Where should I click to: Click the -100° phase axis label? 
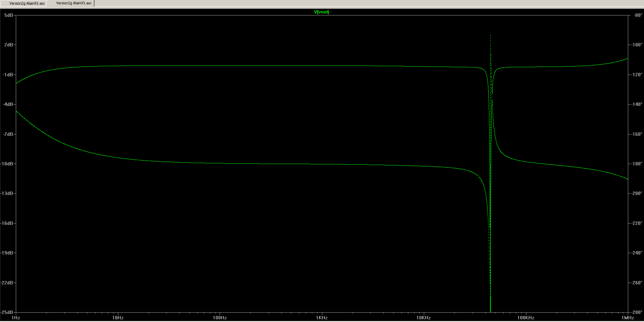tap(637, 45)
